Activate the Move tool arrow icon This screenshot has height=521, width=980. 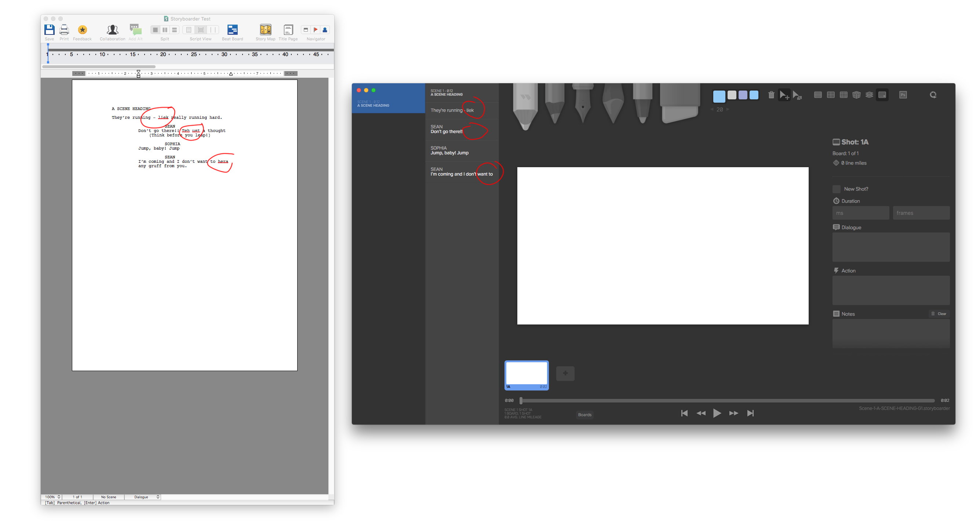pos(784,95)
